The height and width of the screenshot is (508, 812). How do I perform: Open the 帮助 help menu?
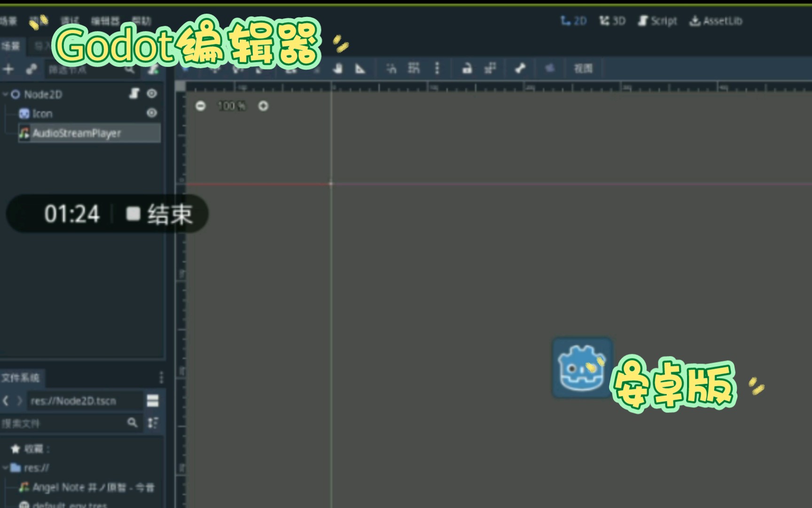(x=141, y=21)
